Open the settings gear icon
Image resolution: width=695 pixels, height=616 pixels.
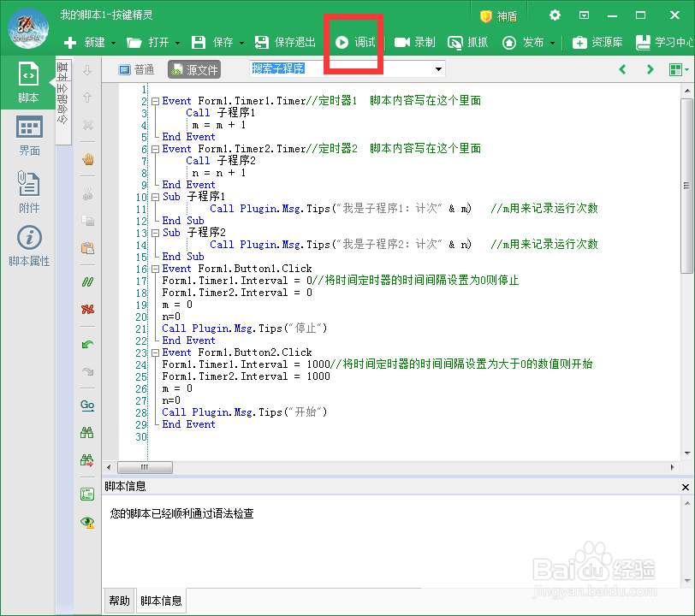(555, 15)
